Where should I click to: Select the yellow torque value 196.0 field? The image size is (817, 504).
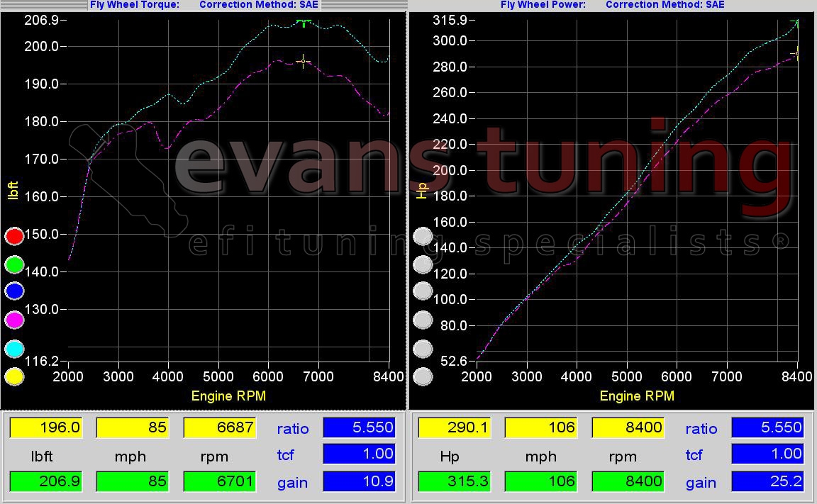point(46,427)
